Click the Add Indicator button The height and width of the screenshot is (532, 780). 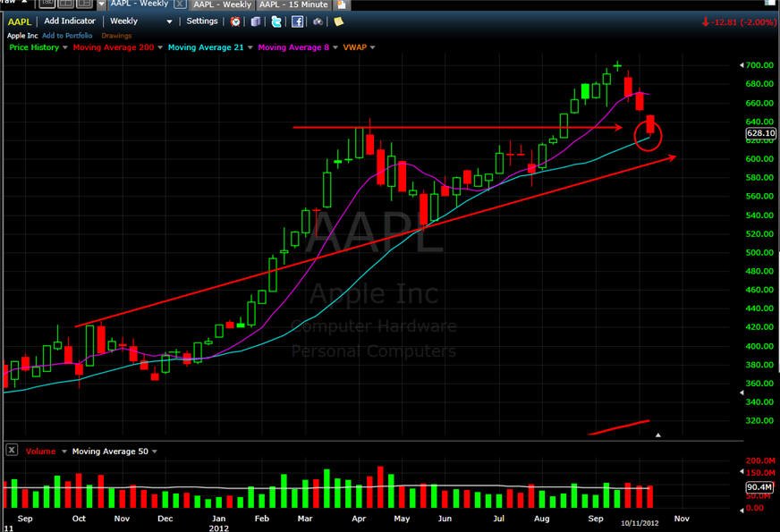(x=70, y=21)
